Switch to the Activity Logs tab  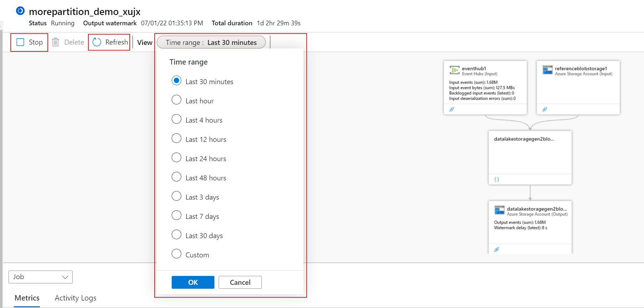76,298
